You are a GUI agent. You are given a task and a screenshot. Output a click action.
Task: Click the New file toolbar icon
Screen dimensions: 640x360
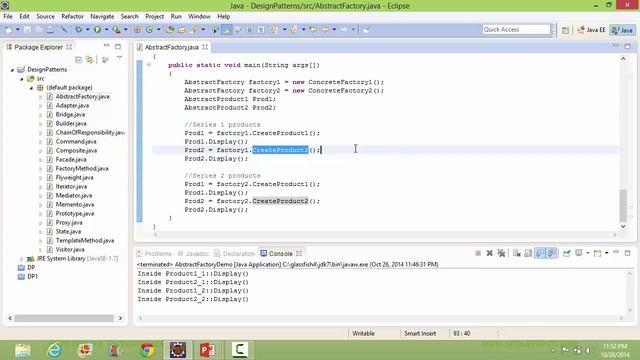(8, 30)
